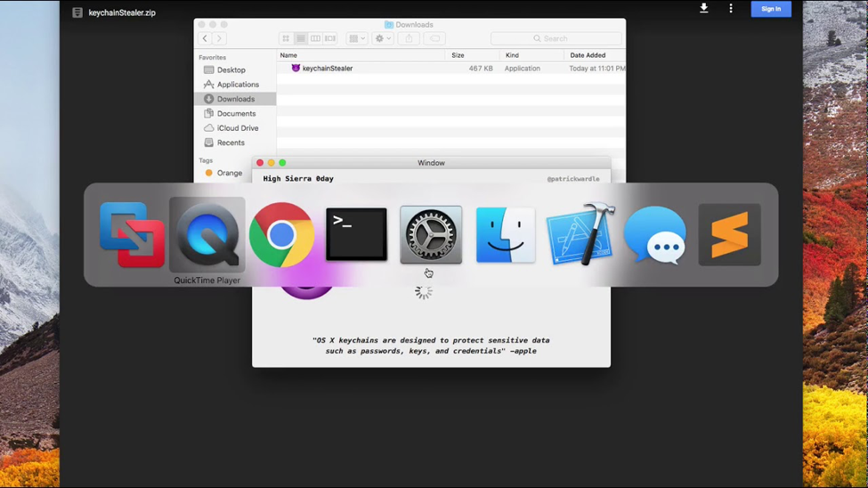Screen dimensions: 868x488
Task: Select QuickTime Player in the app switcher
Action: [207, 234]
